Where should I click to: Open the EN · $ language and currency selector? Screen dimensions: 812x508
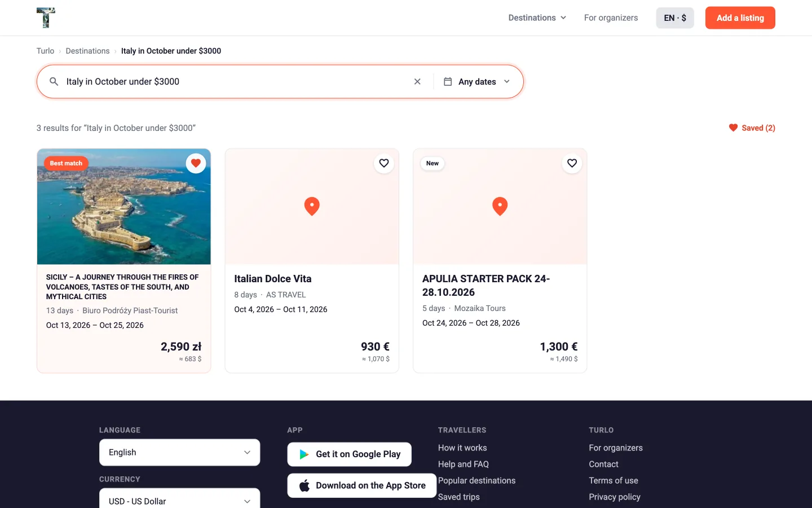click(675, 17)
